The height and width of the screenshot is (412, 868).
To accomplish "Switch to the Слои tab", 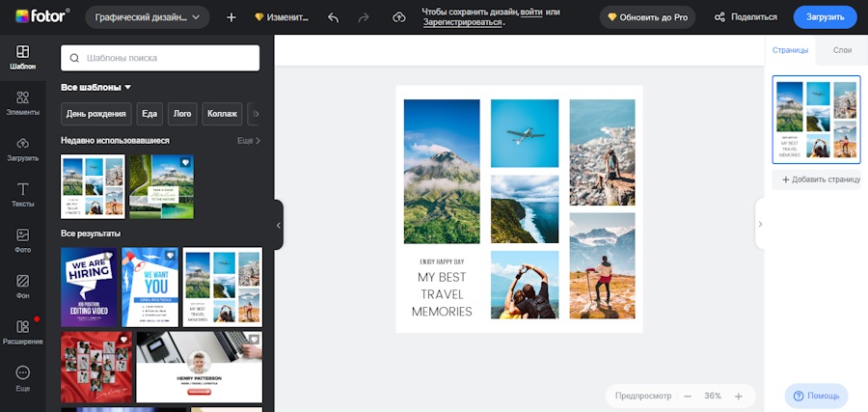I will tap(841, 49).
